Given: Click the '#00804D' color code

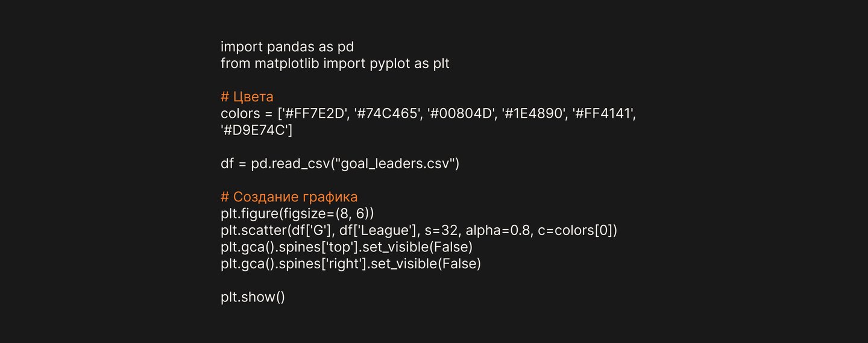Looking at the screenshot, I should point(459,113).
